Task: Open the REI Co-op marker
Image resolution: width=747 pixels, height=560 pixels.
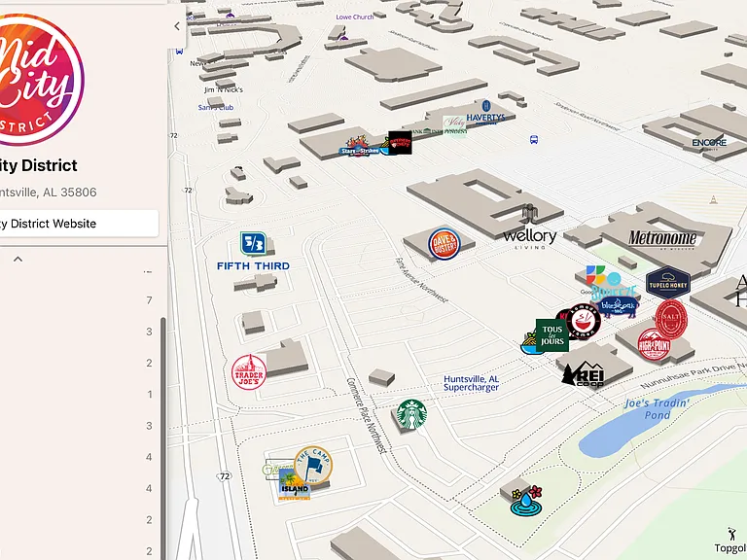Action: tap(584, 374)
